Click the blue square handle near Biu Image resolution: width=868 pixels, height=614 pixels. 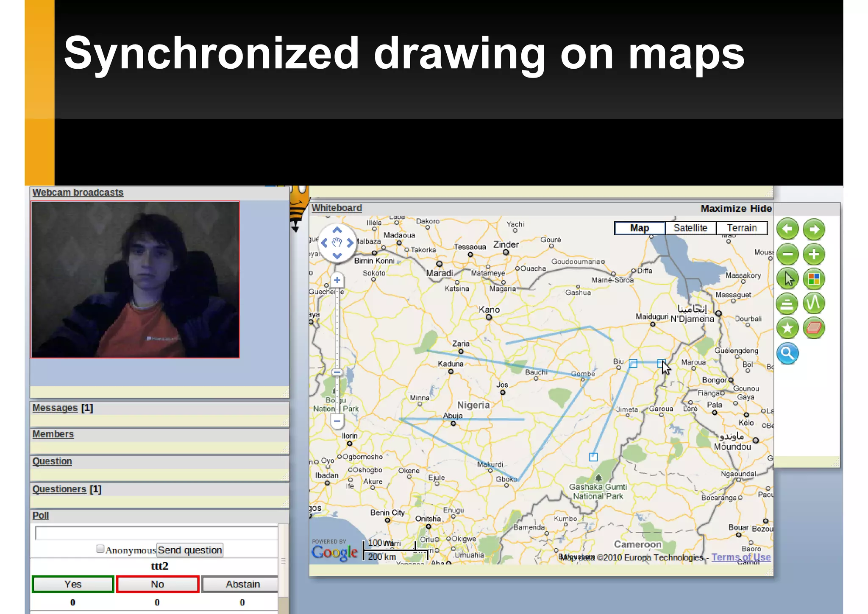(633, 363)
